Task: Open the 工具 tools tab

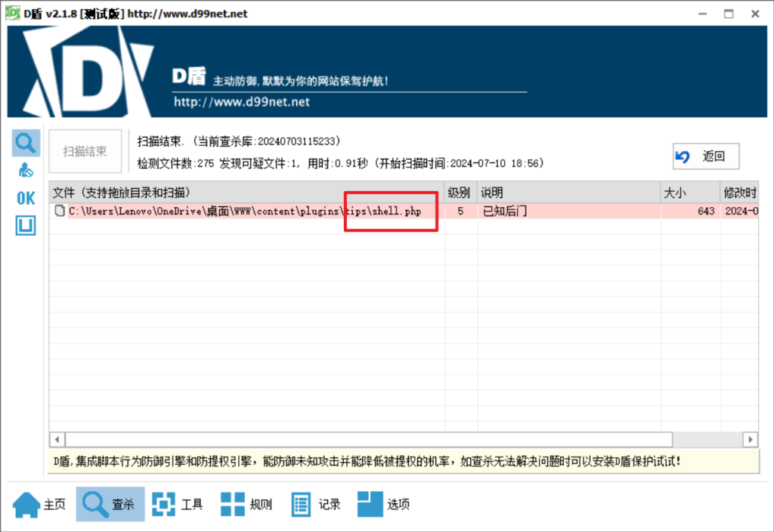Action: coord(178,504)
